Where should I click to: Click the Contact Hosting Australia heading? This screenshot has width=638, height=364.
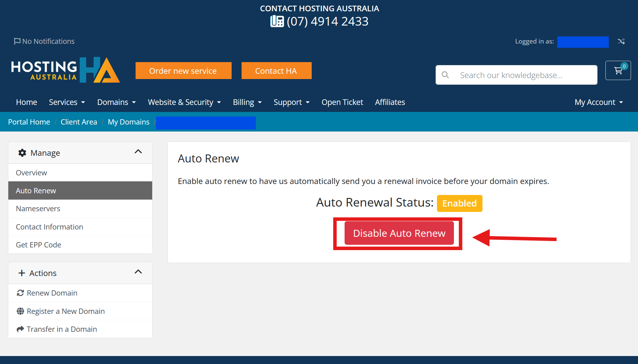(x=319, y=8)
